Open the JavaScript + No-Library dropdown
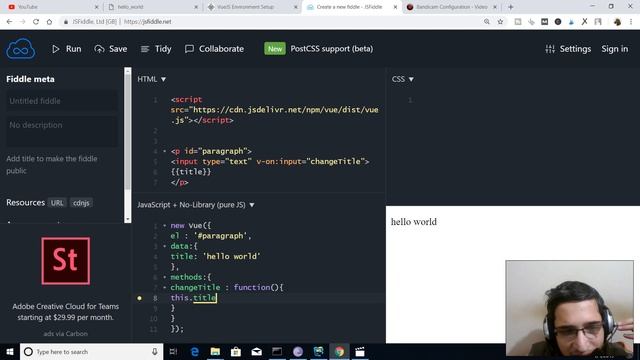The height and width of the screenshot is (360, 640). pyautogui.click(x=196, y=205)
